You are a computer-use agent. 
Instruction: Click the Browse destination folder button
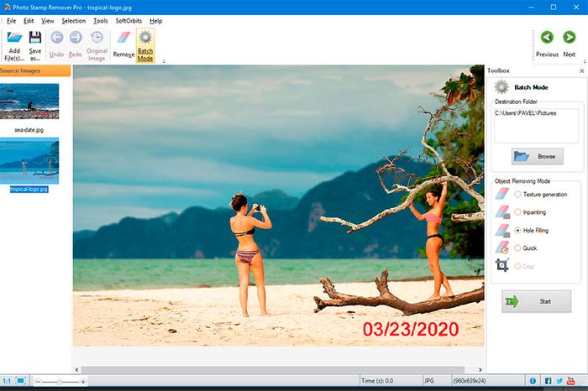click(538, 157)
